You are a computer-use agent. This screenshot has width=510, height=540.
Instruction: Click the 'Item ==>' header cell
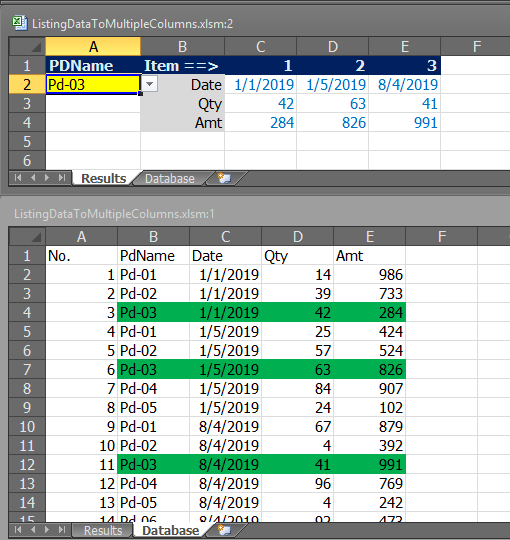click(x=183, y=65)
